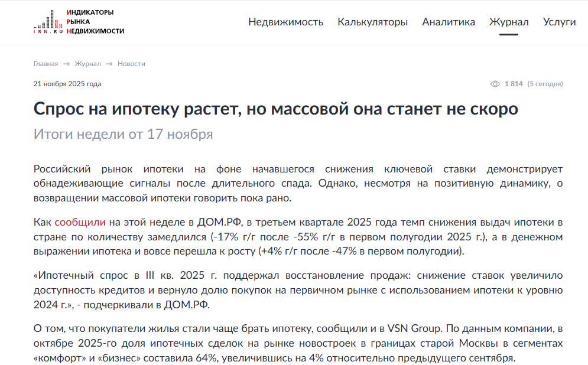Open the Услуги section

(558, 22)
